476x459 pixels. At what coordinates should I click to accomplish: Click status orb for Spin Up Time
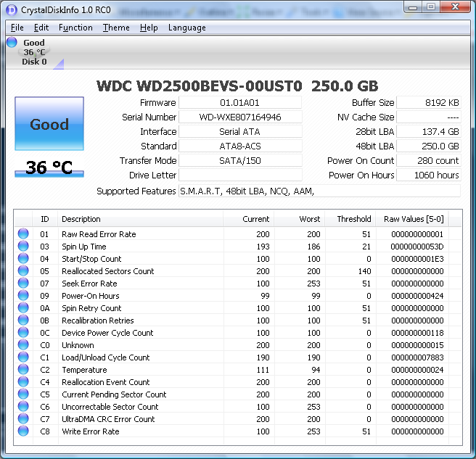pos(23,246)
